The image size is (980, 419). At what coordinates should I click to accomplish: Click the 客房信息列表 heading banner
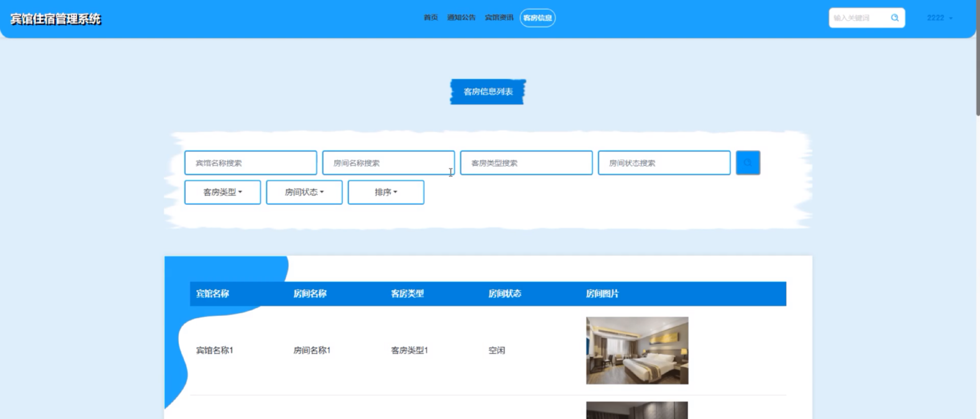(488, 92)
